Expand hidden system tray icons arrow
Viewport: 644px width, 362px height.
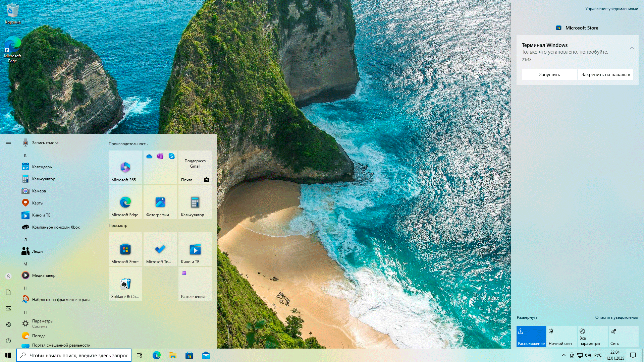point(563,355)
